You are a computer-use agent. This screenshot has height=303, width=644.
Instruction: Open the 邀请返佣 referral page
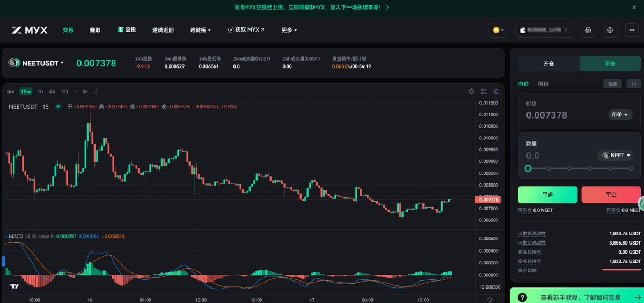(x=163, y=30)
